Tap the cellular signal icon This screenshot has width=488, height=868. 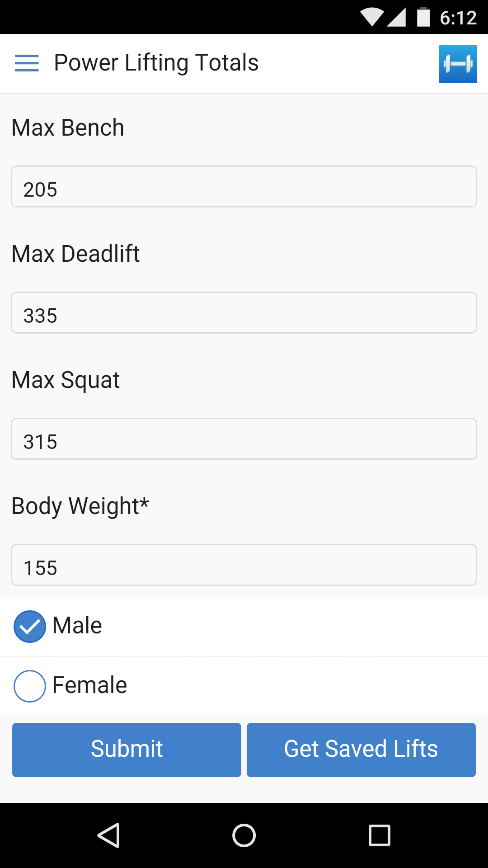point(397,16)
